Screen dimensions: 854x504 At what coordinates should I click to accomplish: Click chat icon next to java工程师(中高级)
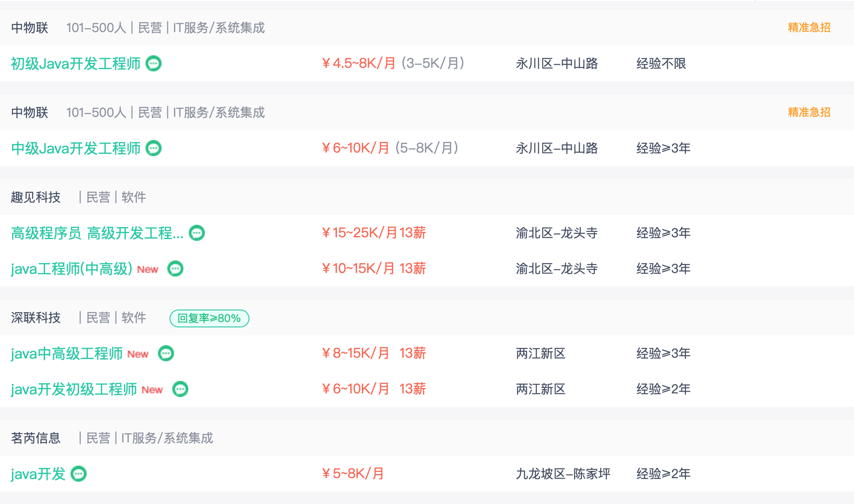175,269
